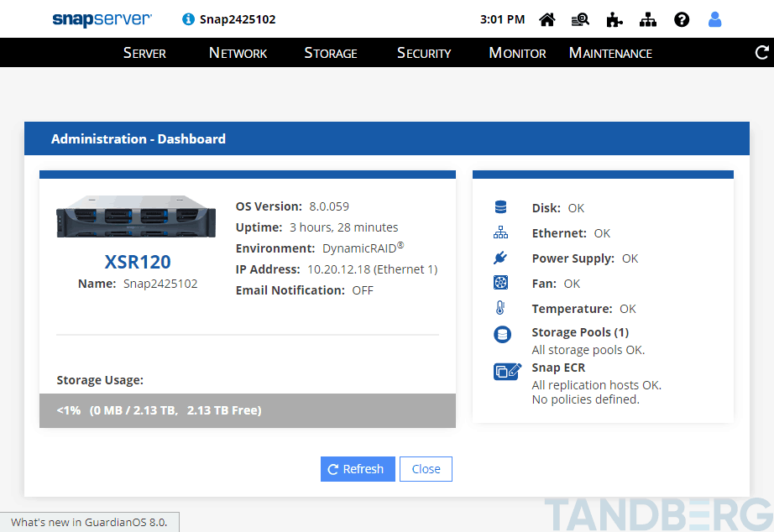Open the Help question mark icon
This screenshot has width=774, height=532.
point(682,19)
